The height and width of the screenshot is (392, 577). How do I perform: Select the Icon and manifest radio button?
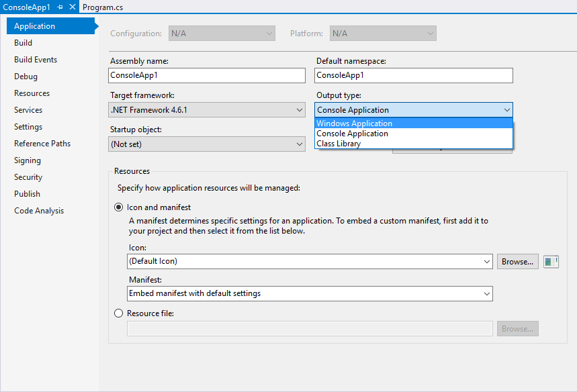click(119, 208)
